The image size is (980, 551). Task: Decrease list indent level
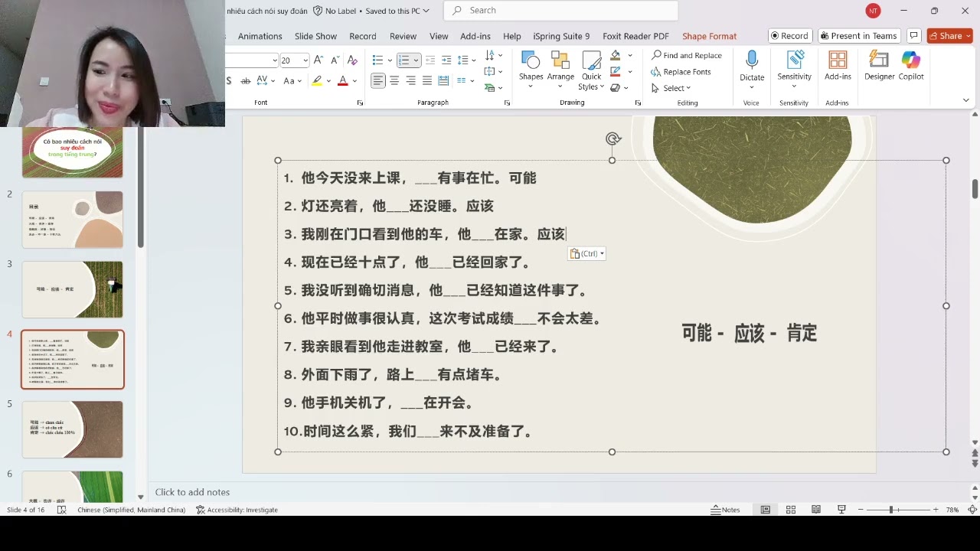[x=430, y=60]
